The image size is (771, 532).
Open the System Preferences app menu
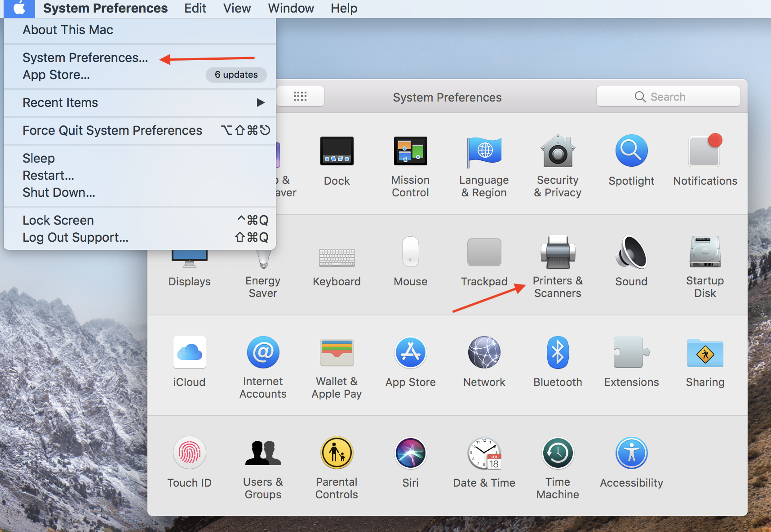tap(105, 8)
